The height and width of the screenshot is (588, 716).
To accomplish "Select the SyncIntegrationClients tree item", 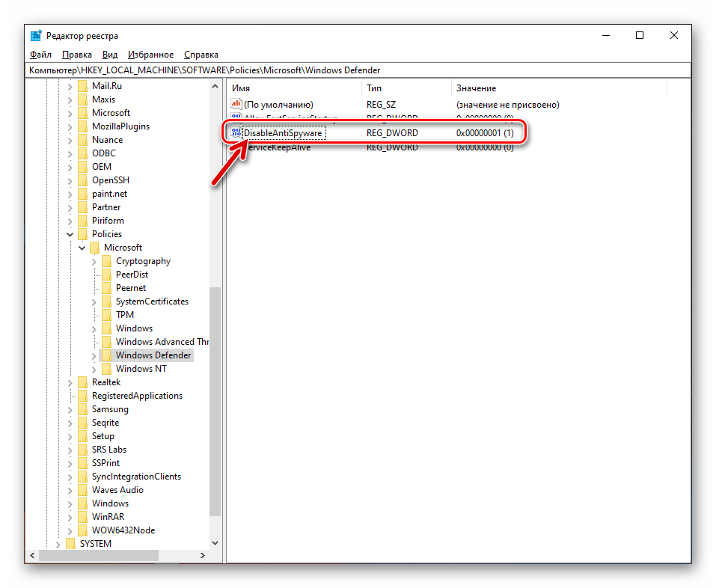I will (136, 477).
